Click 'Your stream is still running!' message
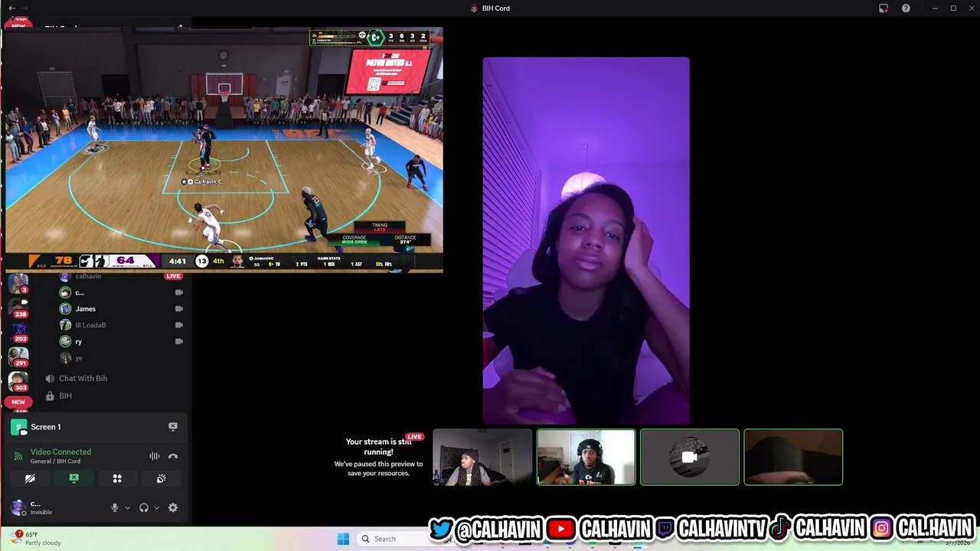 coord(379,446)
